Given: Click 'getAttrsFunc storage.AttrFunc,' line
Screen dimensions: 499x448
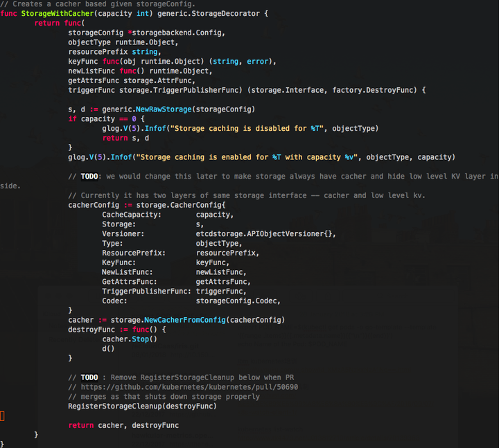Looking at the screenshot, I should (x=132, y=80).
